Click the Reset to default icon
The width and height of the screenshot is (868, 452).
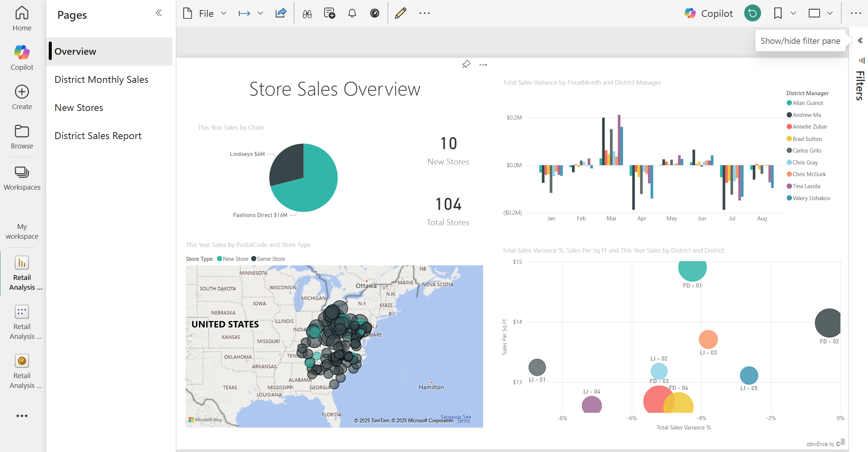tap(752, 13)
